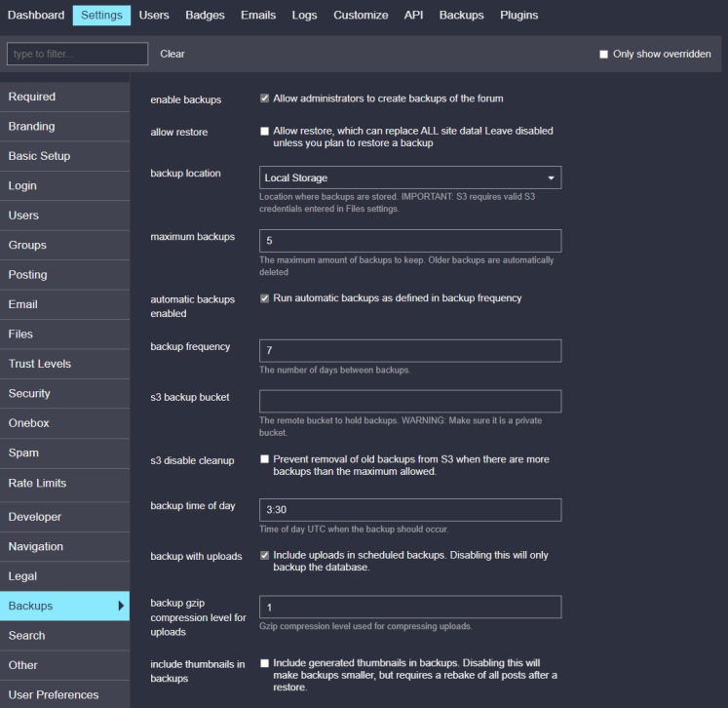Enable include thumbnails in backups

point(265,663)
